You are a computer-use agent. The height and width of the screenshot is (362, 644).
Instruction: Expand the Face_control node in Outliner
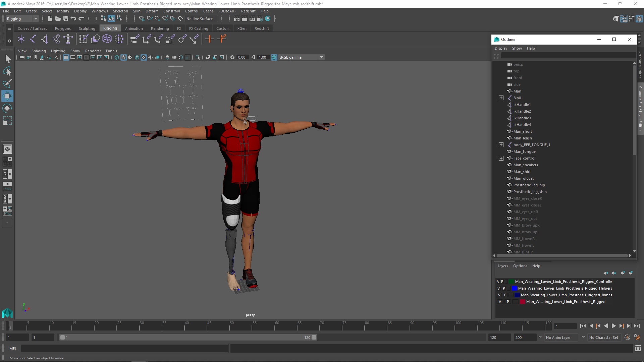(501, 158)
